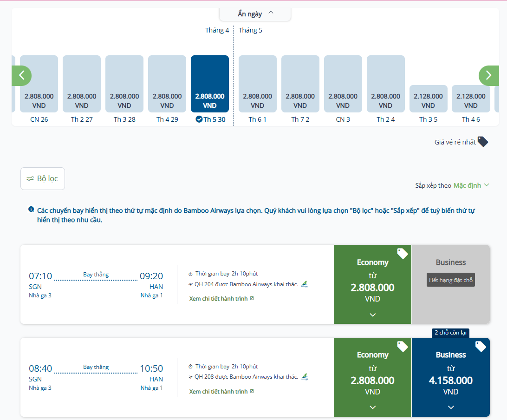
Task: Select date tab Th 6 1 in Tháng 5
Action: point(257,84)
